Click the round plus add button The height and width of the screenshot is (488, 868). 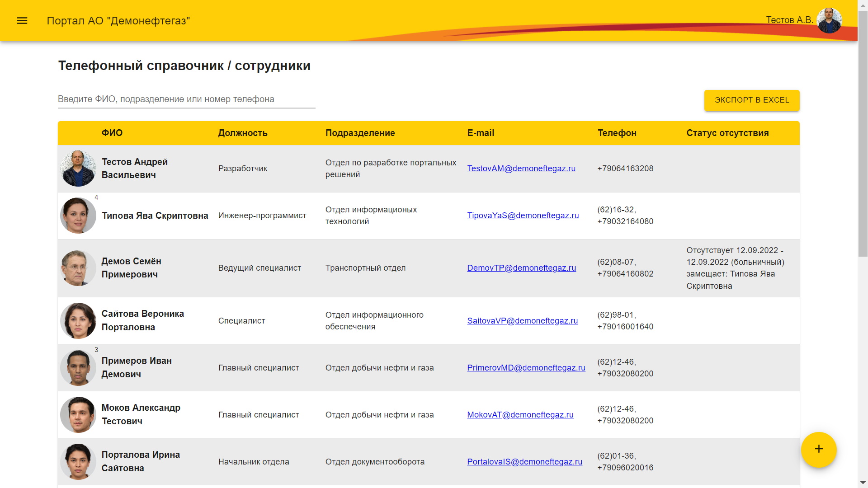[818, 449]
